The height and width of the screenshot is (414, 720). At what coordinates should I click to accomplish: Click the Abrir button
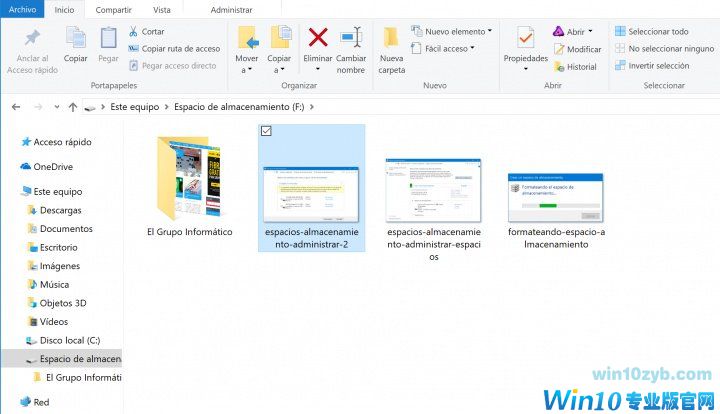click(x=568, y=32)
